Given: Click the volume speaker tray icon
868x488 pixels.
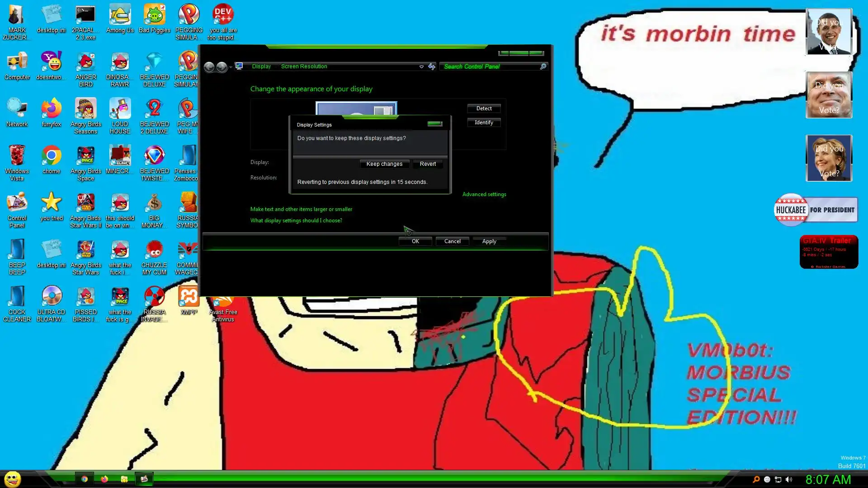Looking at the screenshot, I should tap(789, 479).
